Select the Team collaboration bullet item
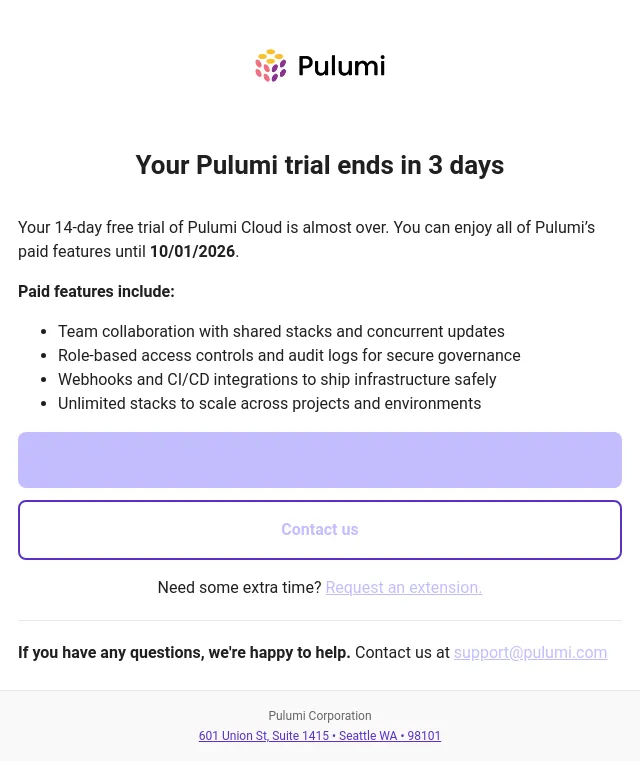 (281, 331)
